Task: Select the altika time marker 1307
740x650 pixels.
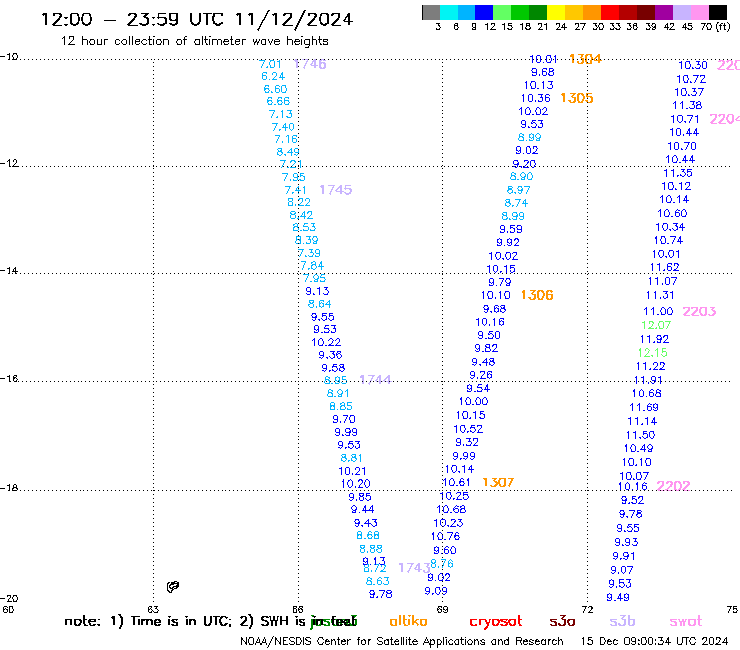Action: (498, 482)
